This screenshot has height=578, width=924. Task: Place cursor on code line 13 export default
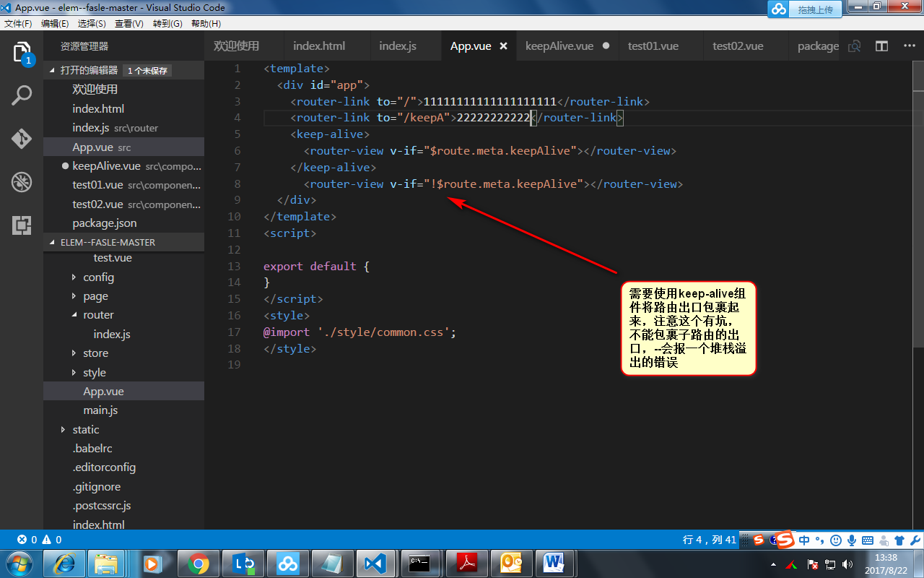pos(316,266)
